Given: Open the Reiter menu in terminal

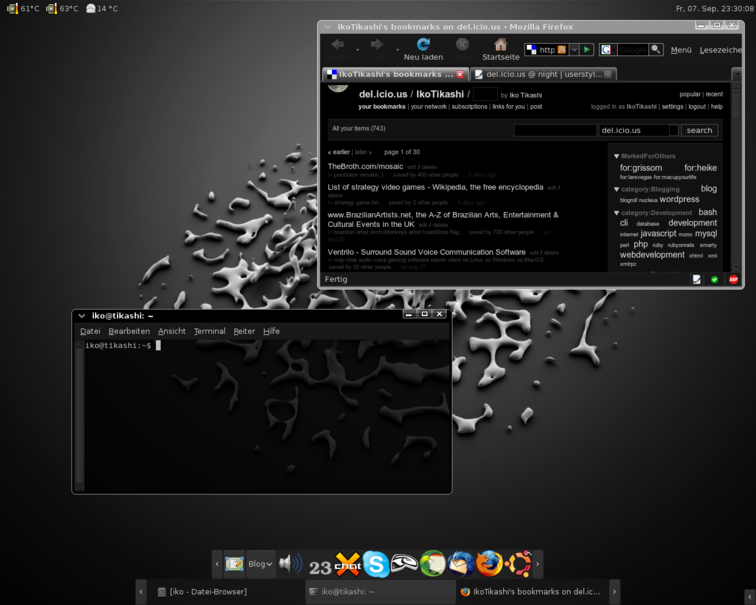Looking at the screenshot, I should point(244,331).
